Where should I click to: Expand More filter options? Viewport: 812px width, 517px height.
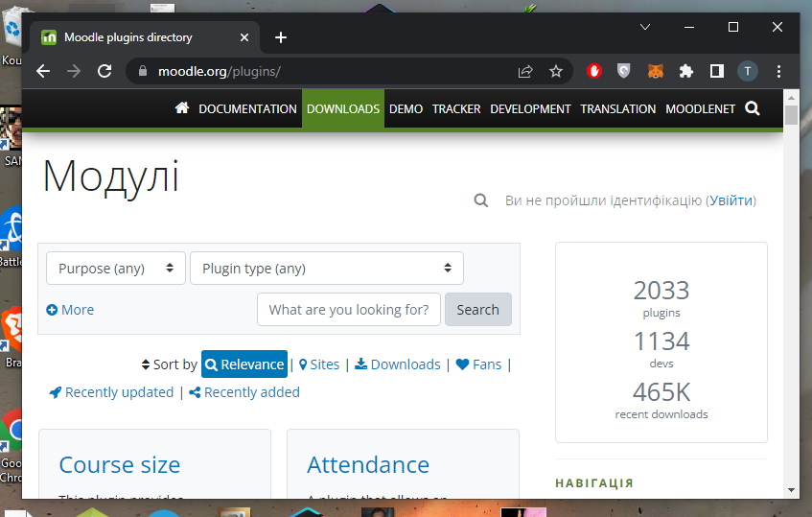(70, 309)
